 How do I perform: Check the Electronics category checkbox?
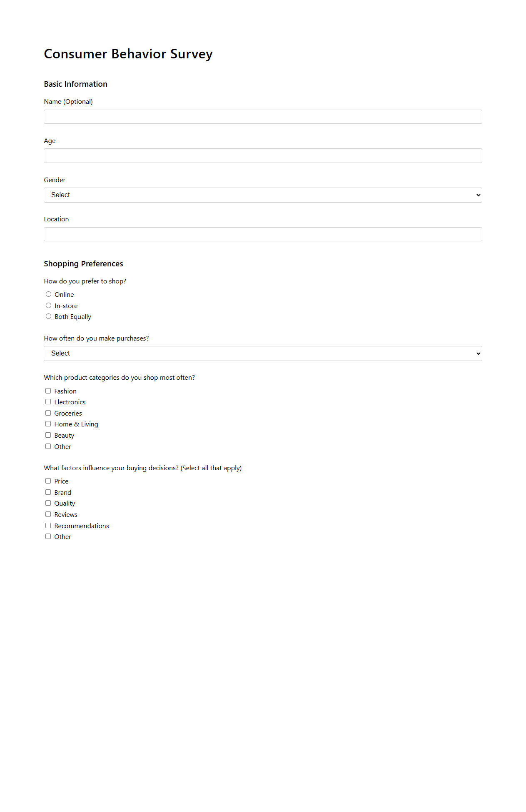pyautogui.click(x=48, y=401)
